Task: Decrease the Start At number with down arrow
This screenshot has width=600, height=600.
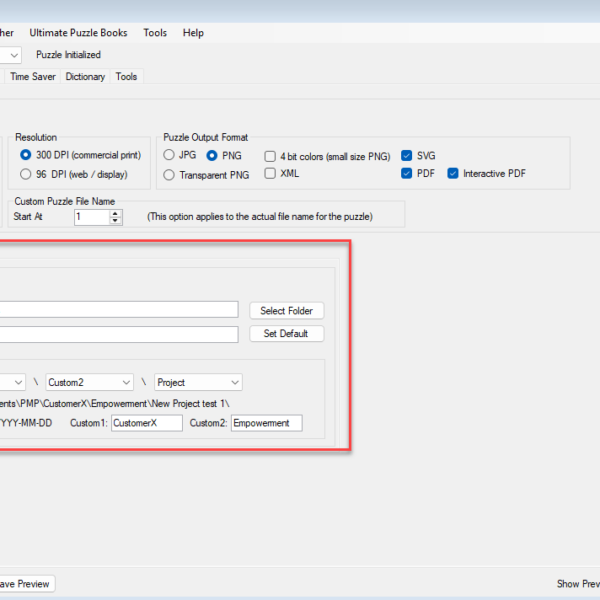Action: click(116, 221)
